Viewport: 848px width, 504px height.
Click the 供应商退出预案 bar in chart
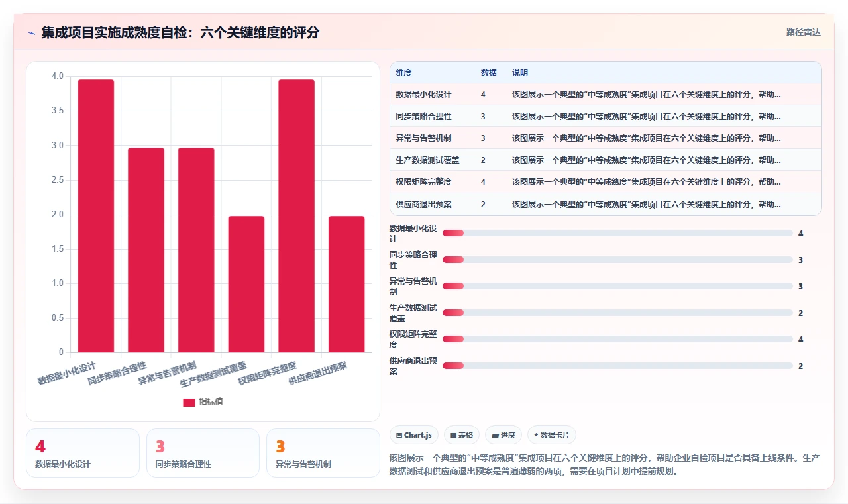(346, 284)
